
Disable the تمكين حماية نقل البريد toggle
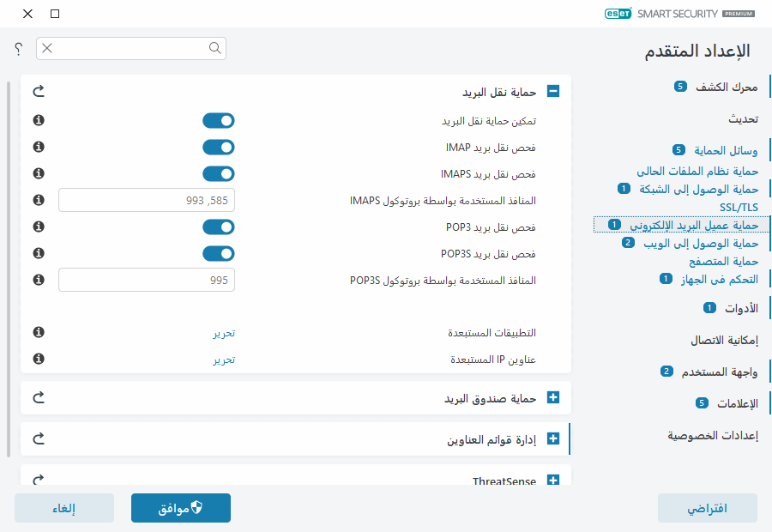point(219,120)
